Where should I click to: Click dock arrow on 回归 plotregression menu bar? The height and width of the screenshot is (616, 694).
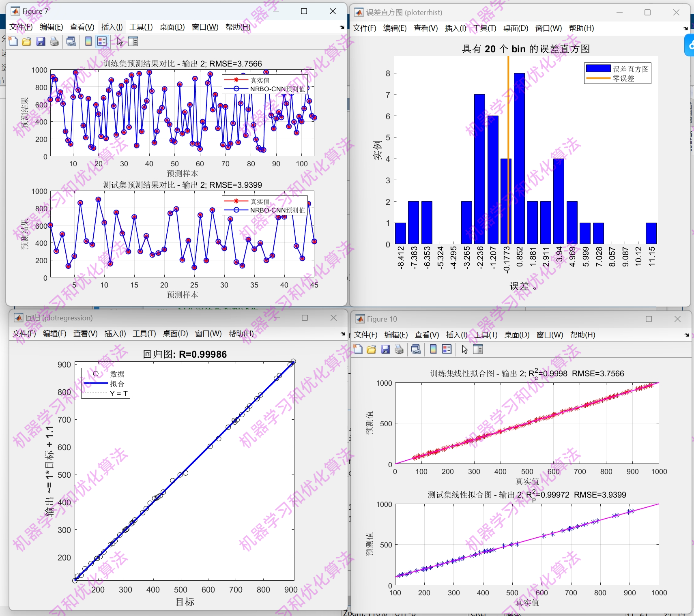point(343,334)
